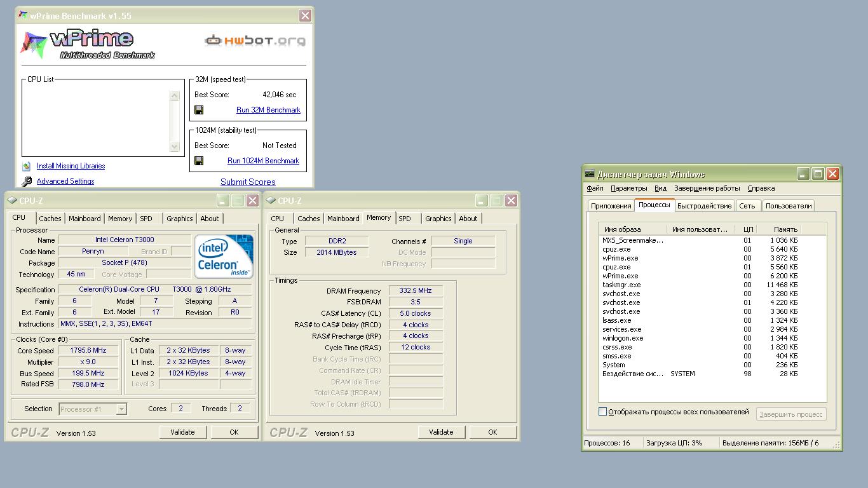
Task: Click the DRAM Frequency 332.5 MHz value
Action: pos(416,290)
